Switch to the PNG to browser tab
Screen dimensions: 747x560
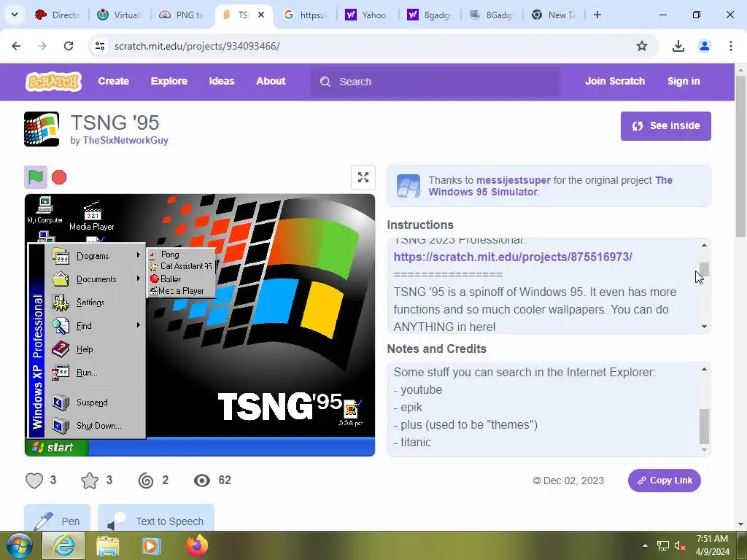[x=182, y=15]
